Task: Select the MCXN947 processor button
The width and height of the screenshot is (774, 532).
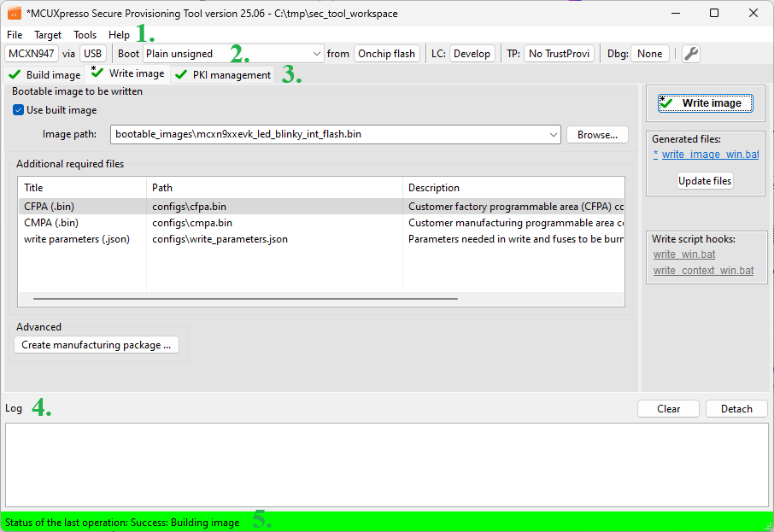Action: [x=31, y=54]
